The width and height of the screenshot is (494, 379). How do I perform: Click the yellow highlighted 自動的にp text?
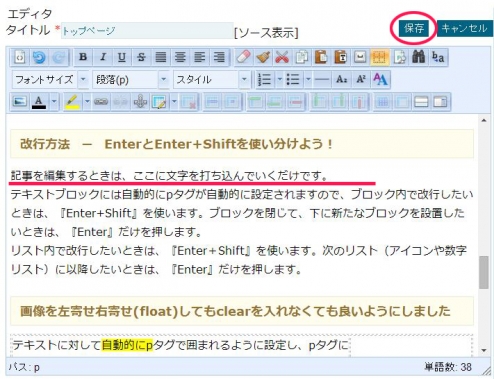coord(127,345)
